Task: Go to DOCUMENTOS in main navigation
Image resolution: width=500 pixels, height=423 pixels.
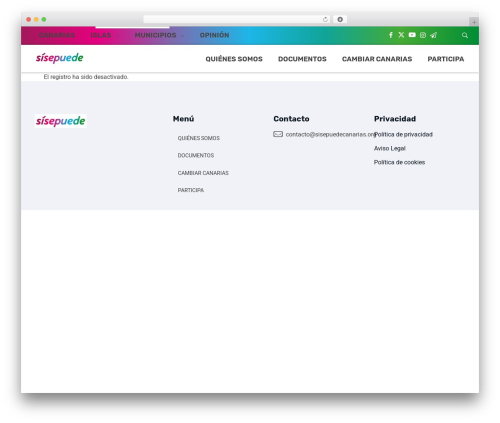Action: pyautogui.click(x=302, y=59)
